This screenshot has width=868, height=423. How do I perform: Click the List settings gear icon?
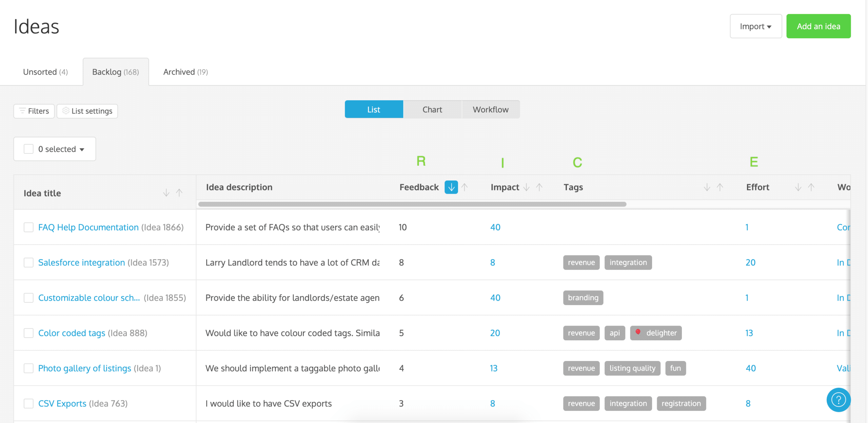coord(65,111)
